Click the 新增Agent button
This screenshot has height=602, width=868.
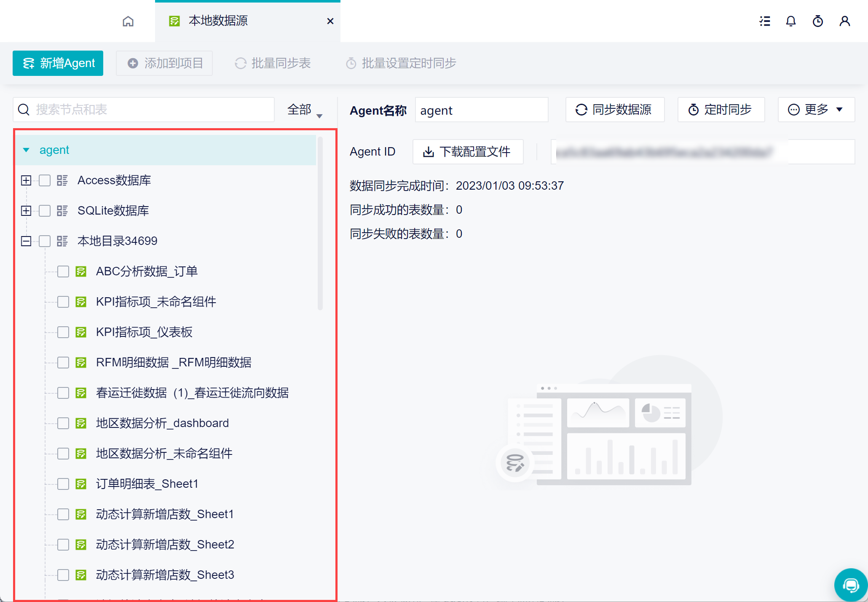pyautogui.click(x=58, y=63)
